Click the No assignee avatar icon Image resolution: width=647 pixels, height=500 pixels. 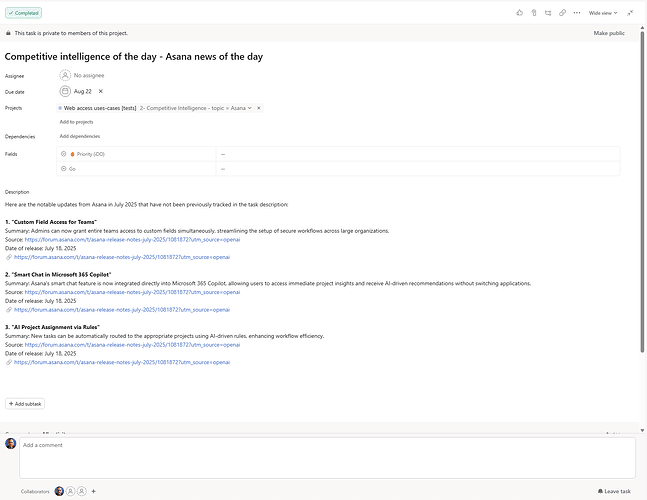click(65, 75)
